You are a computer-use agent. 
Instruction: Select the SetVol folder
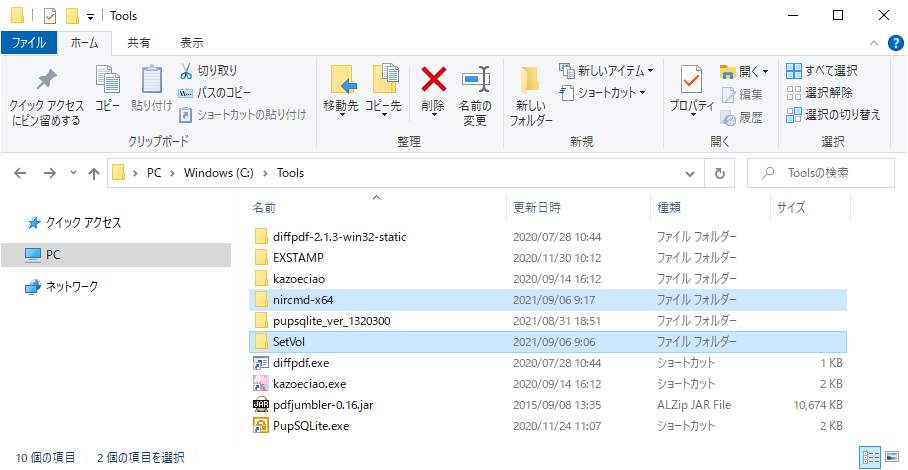[x=548, y=342]
